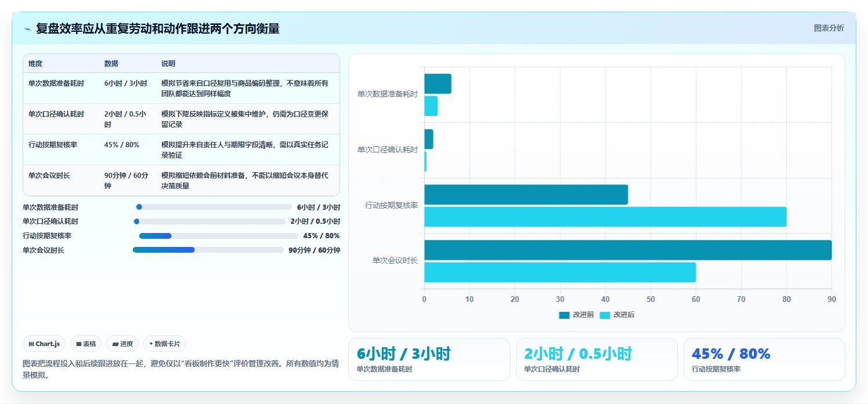Image resolution: width=868 pixels, height=404 pixels.
Task: Click the x-axis tick value 90
Action: pos(831,300)
